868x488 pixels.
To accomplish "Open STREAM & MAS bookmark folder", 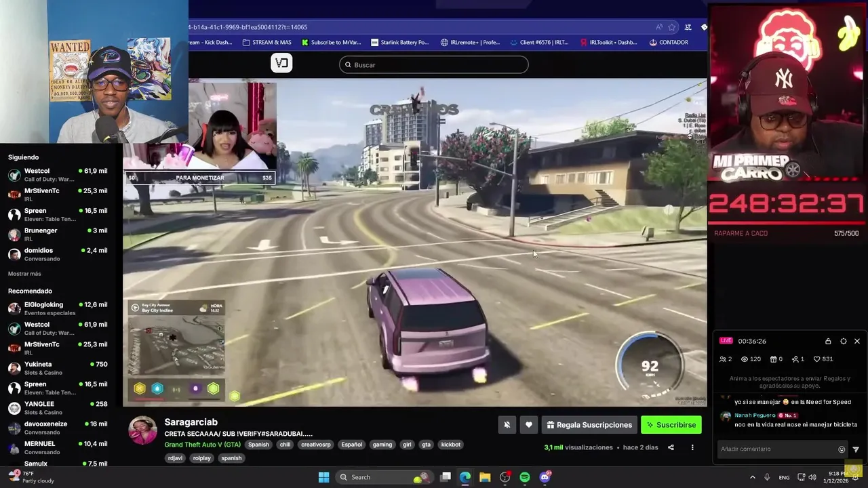I will click(267, 42).
